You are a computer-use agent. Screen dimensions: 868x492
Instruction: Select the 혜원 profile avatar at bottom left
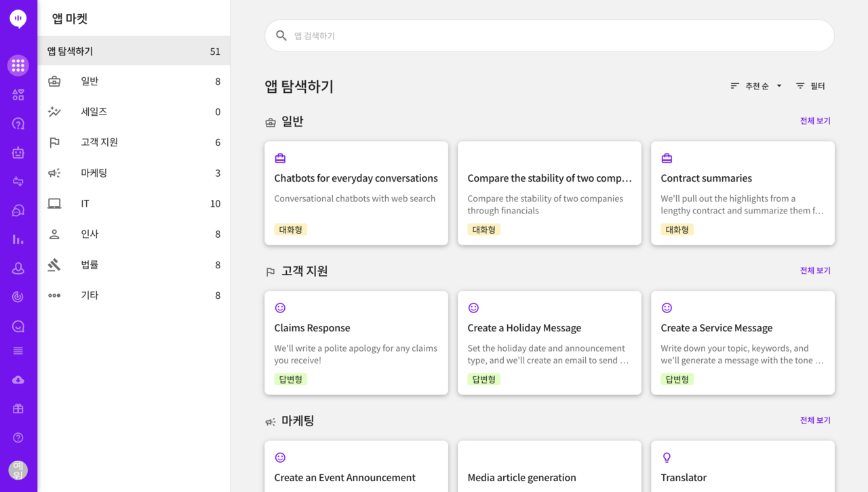pos(18,470)
